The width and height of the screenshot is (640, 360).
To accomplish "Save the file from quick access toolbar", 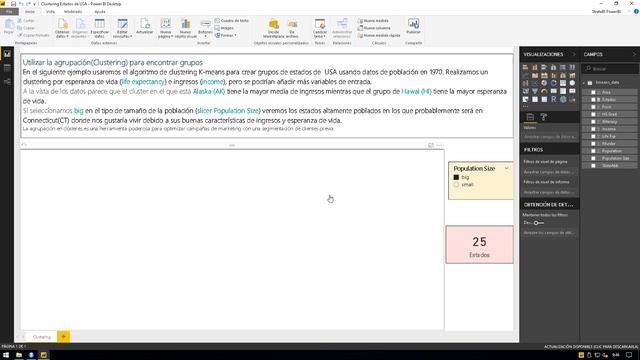I will click(13, 4).
